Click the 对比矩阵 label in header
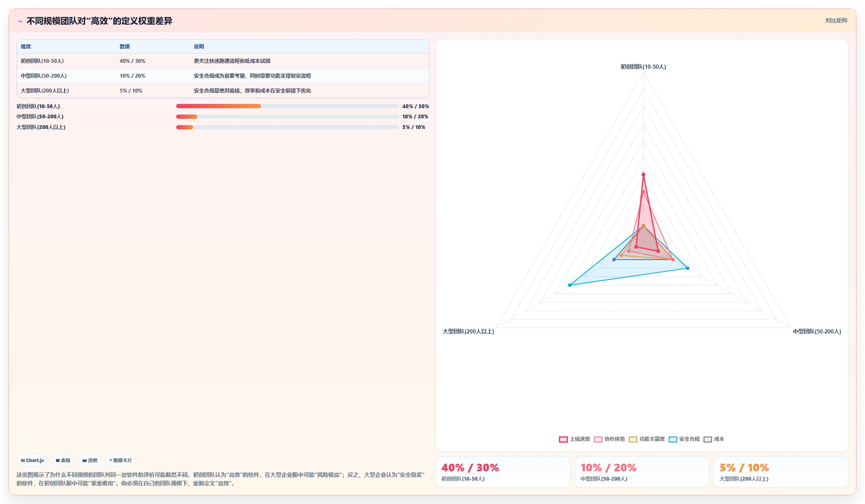865x504 pixels. pyautogui.click(x=836, y=20)
